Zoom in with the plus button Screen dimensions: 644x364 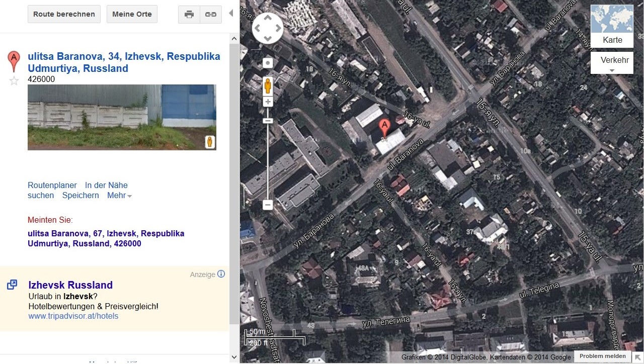268,102
